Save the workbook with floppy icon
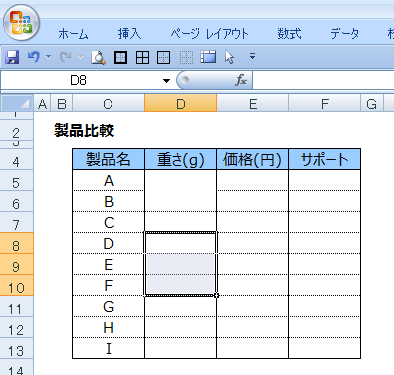This screenshot has height=375, width=394. click(x=12, y=57)
